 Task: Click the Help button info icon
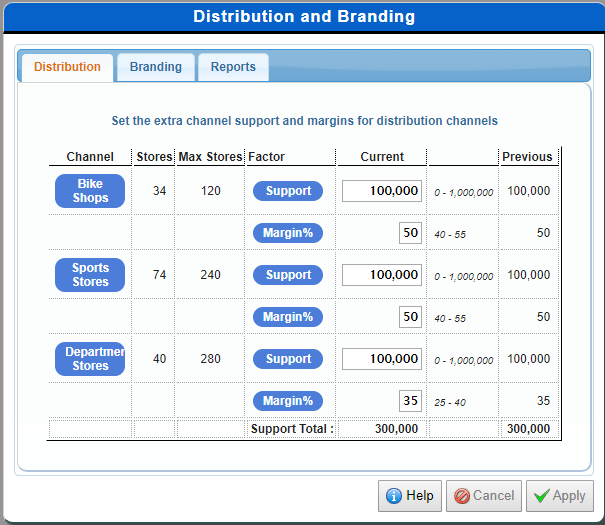point(394,496)
